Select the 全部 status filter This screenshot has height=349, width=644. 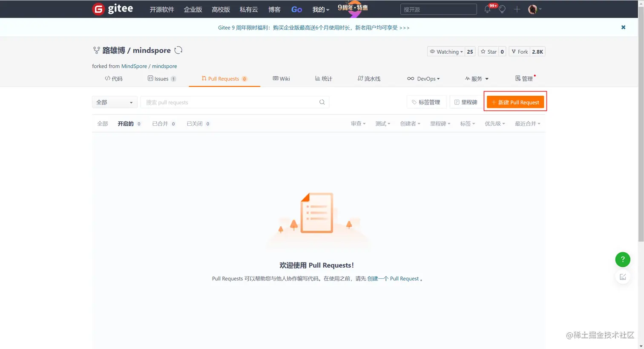103,124
